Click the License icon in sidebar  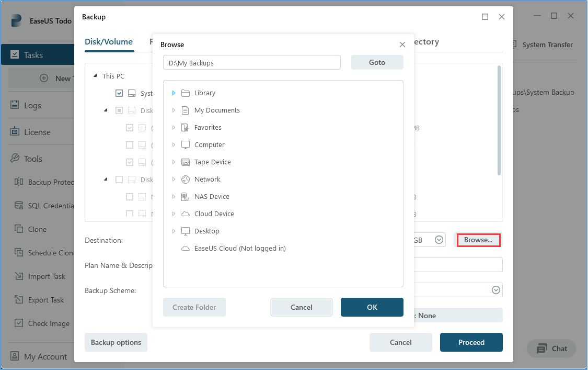click(15, 131)
